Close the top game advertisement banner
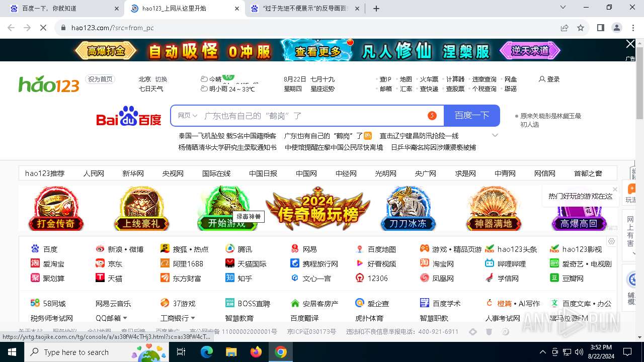 pos(630,44)
